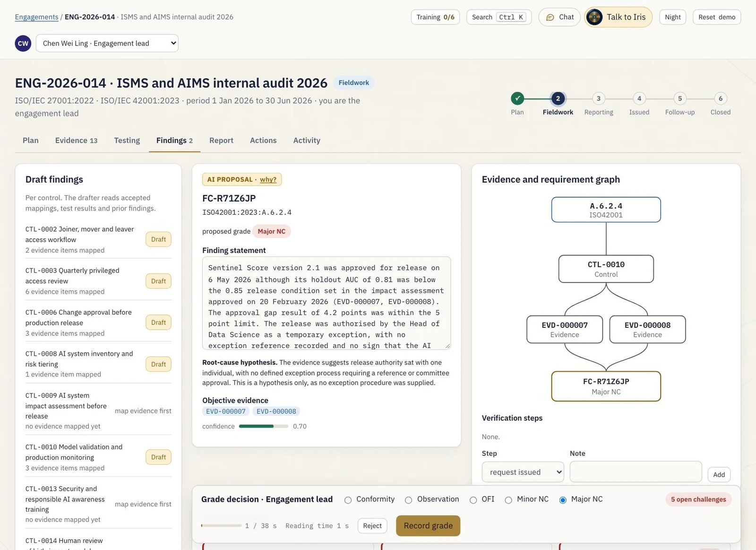Open the Activity tab
Viewport: 756px width, 550px height.
pos(307,140)
